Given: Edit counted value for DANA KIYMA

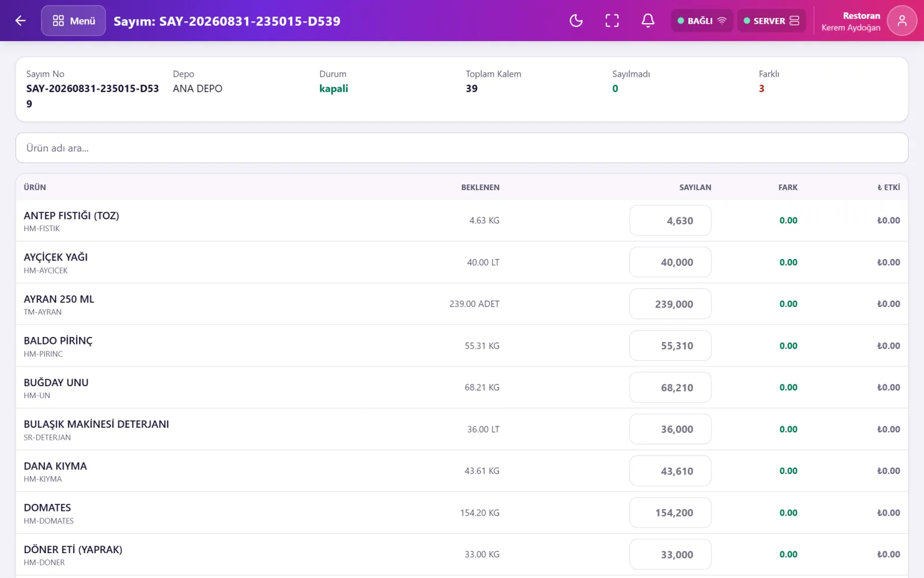Looking at the screenshot, I should [x=670, y=471].
